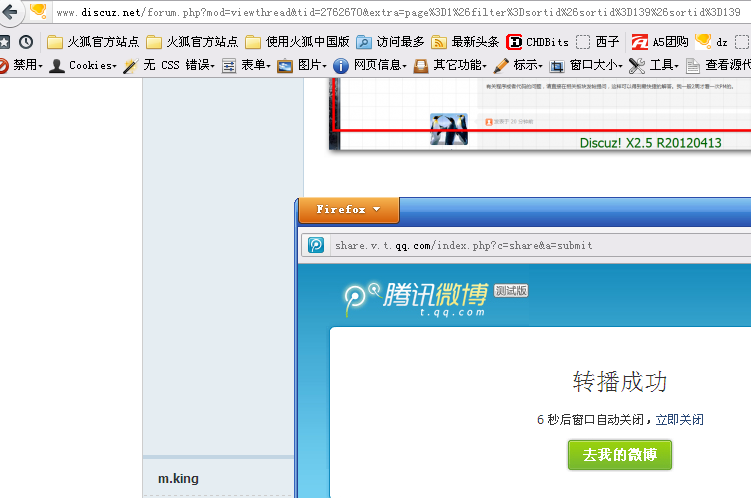Click penguin avatar thumbnail in forum image
The image size is (751, 498).
[x=449, y=129]
